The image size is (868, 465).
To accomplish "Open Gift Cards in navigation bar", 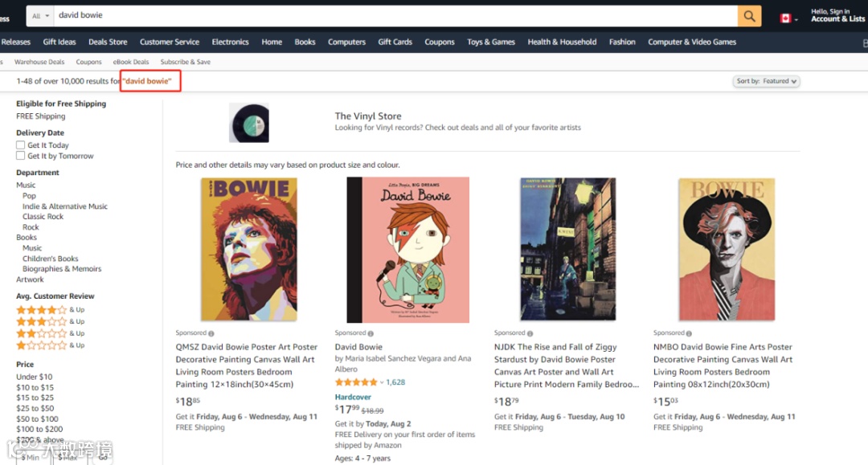I will 395,42.
